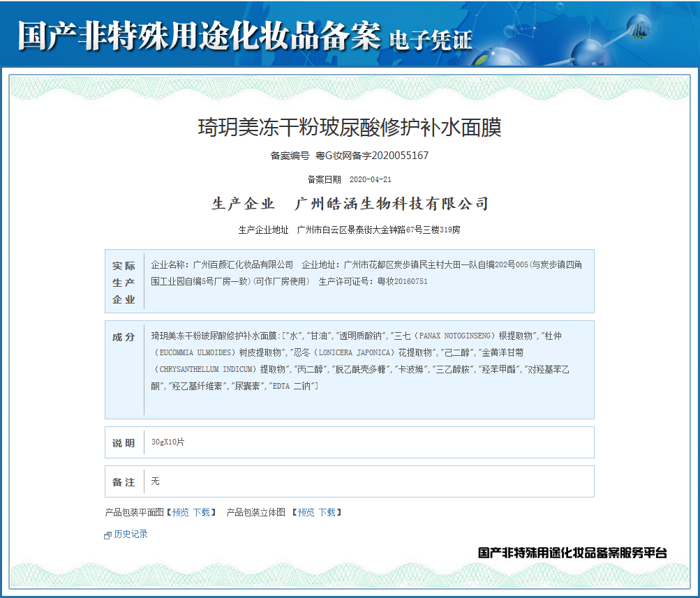This screenshot has width=700, height=598.
Task: Click the specification value 30gX10片
Action: pyautogui.click(x=168, y=442)
